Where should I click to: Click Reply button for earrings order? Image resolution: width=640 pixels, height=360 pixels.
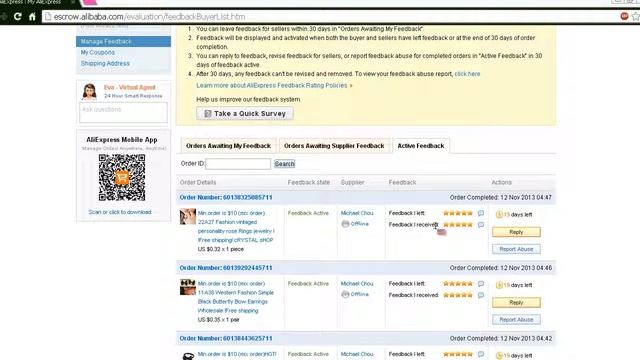click(x=516, y=302)
